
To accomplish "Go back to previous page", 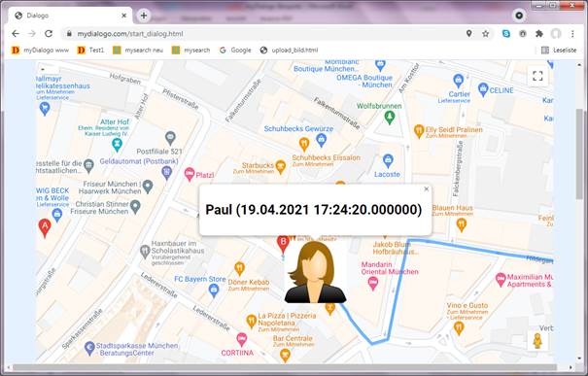I will coord(16,34).
